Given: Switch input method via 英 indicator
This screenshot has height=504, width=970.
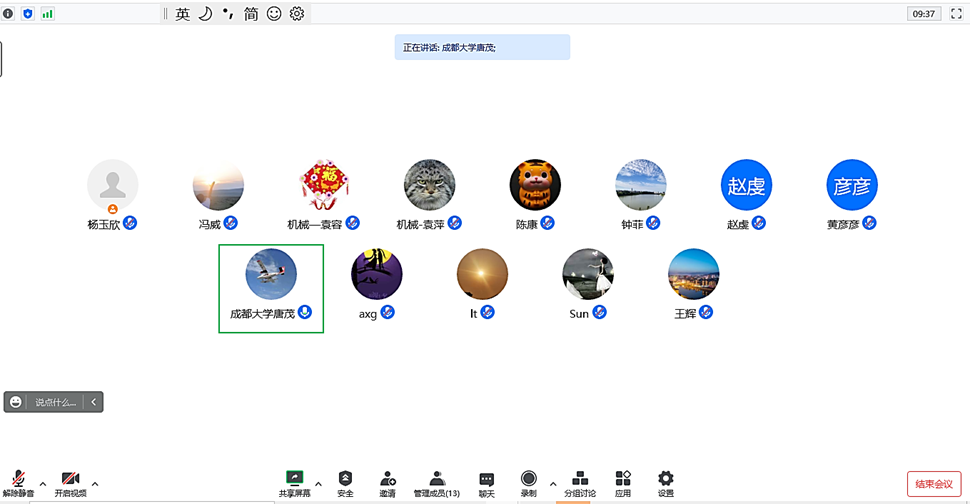Looking at the screenshot, I should tap(182, 14).
